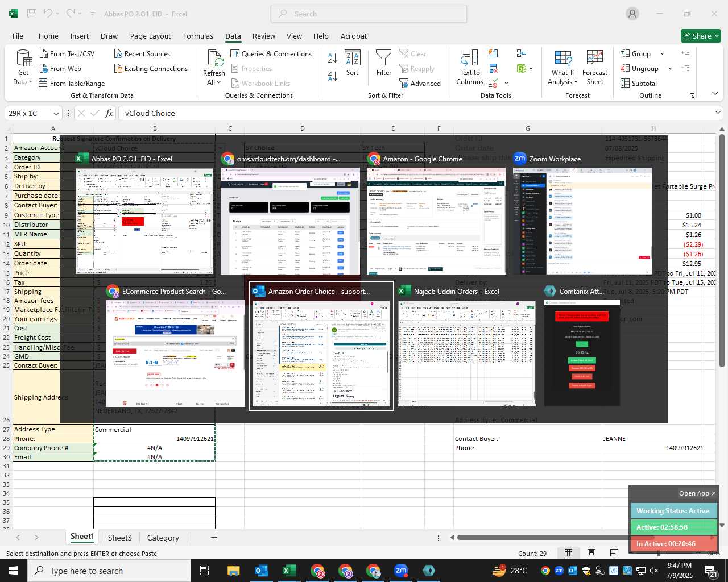Open the Outline dialog launcher
Screen dimensions: 728x582
[692, 95]
